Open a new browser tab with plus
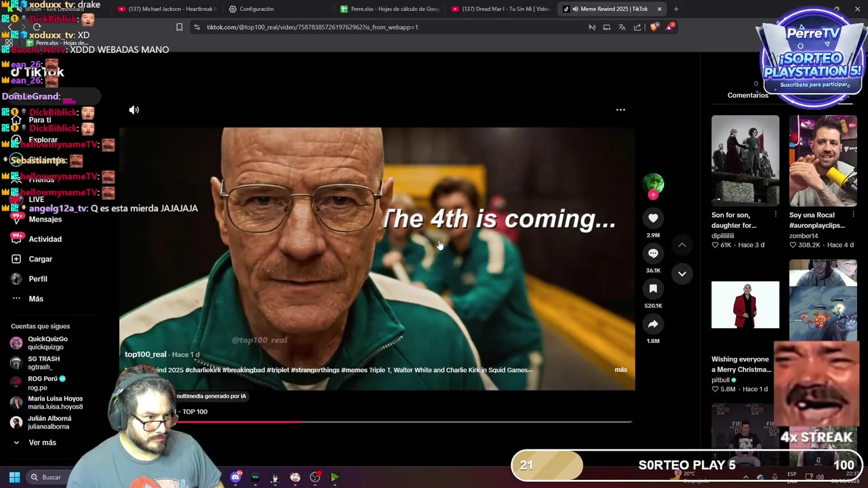868x488 pixels. pyautogui.click(x=676, y=9)
